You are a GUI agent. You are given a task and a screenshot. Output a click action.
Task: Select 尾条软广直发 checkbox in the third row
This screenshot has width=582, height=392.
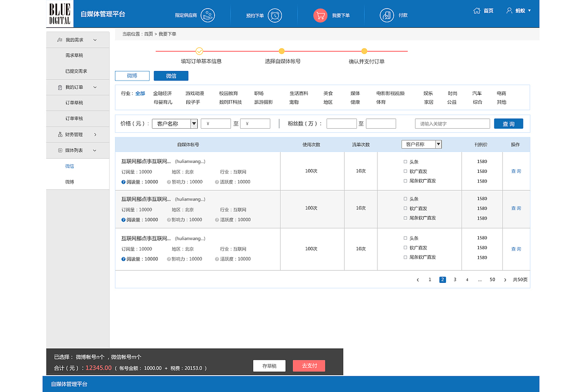406,257
